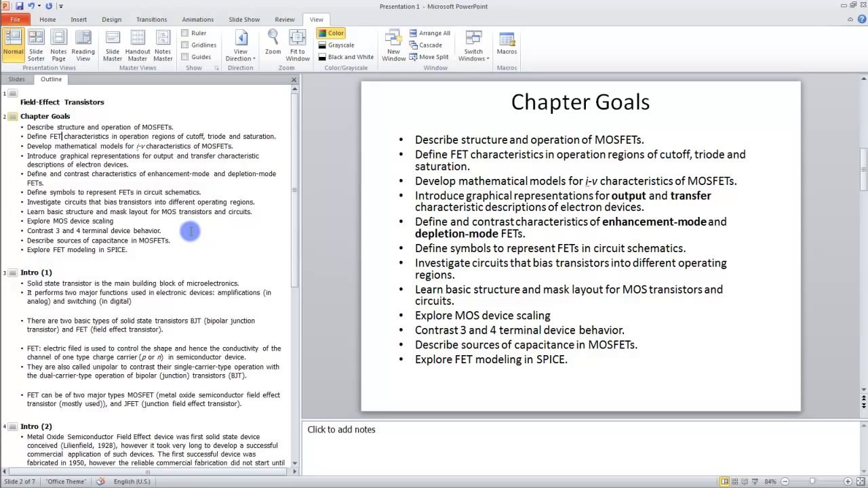Enable the Ruler checkbox

184,33
